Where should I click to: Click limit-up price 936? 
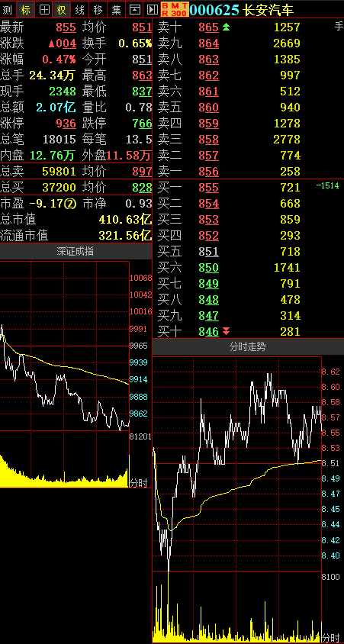[66, 124]
